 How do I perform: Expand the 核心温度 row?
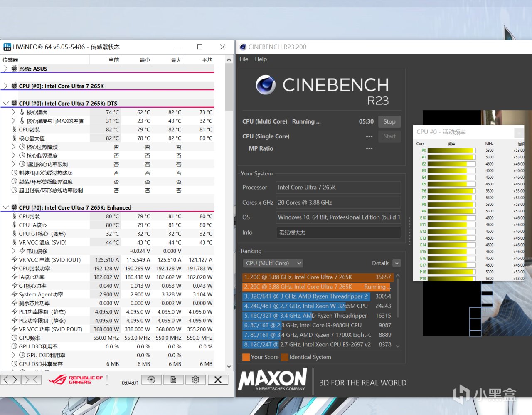pyautogui.click(x=13, y=112)
